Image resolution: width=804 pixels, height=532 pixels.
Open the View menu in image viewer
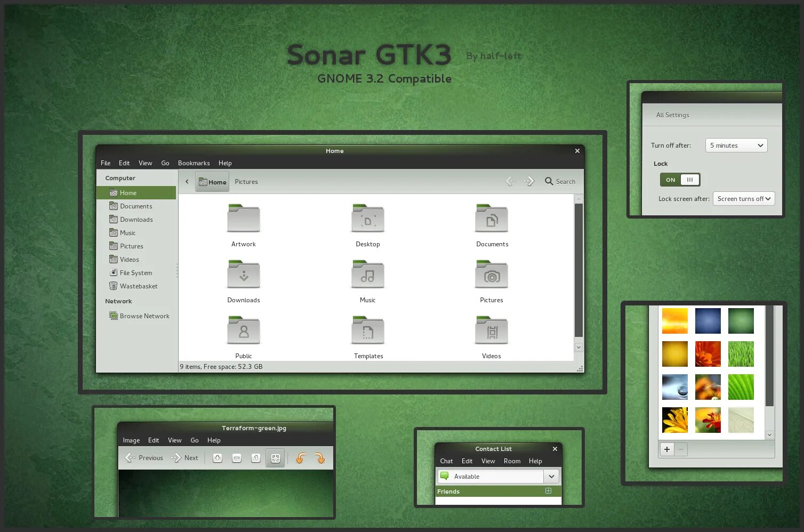[175, 440]
